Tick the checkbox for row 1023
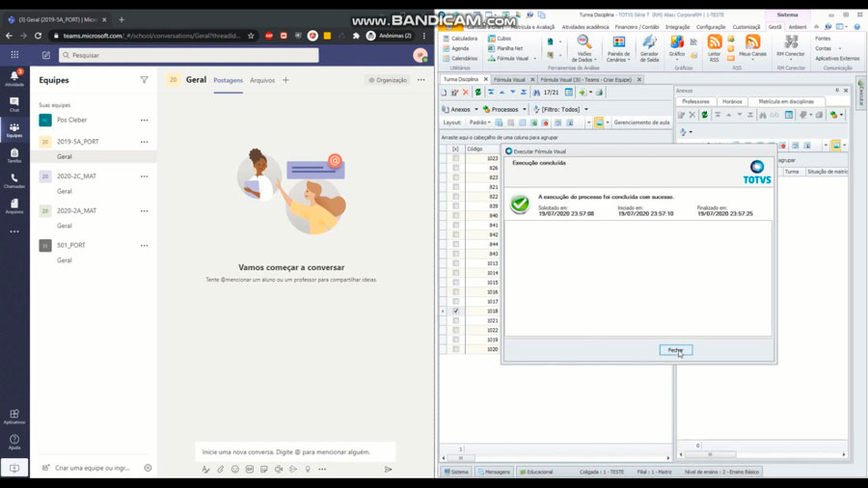The height and width of the screenshot is (488, 868). (456, 158)
